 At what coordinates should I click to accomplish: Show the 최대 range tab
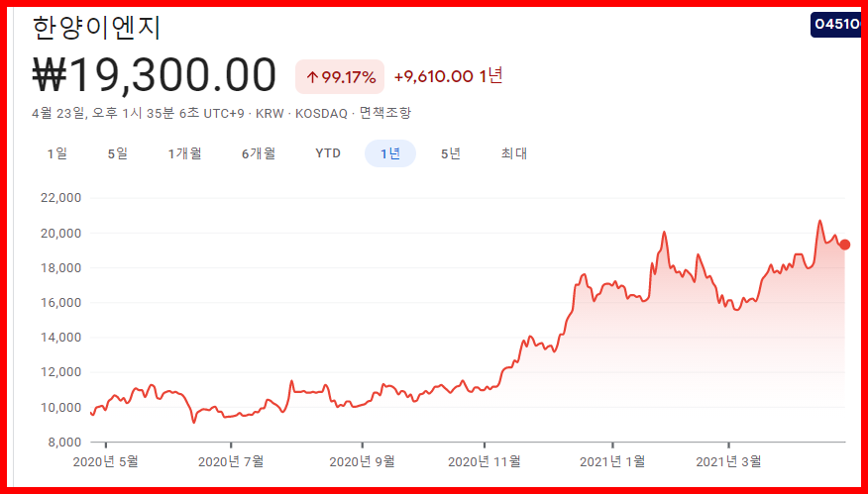[514, 153]
